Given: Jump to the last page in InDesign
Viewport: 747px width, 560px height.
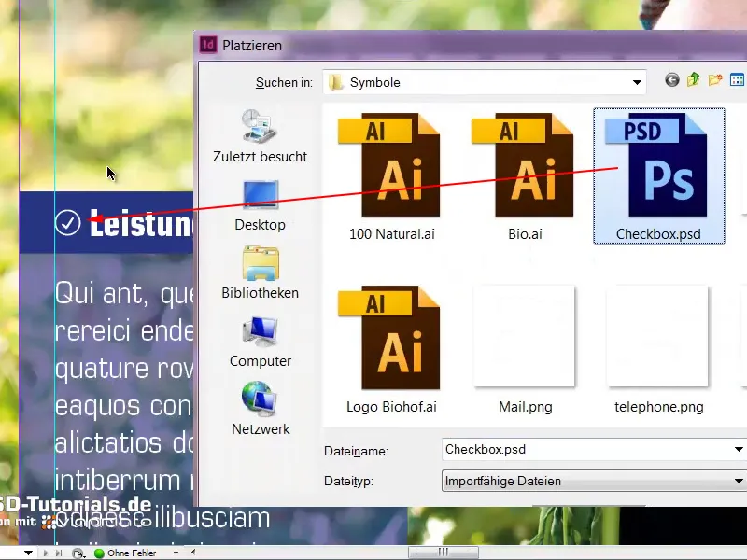Looking at the screenshot, I should (x=59, y=553).
